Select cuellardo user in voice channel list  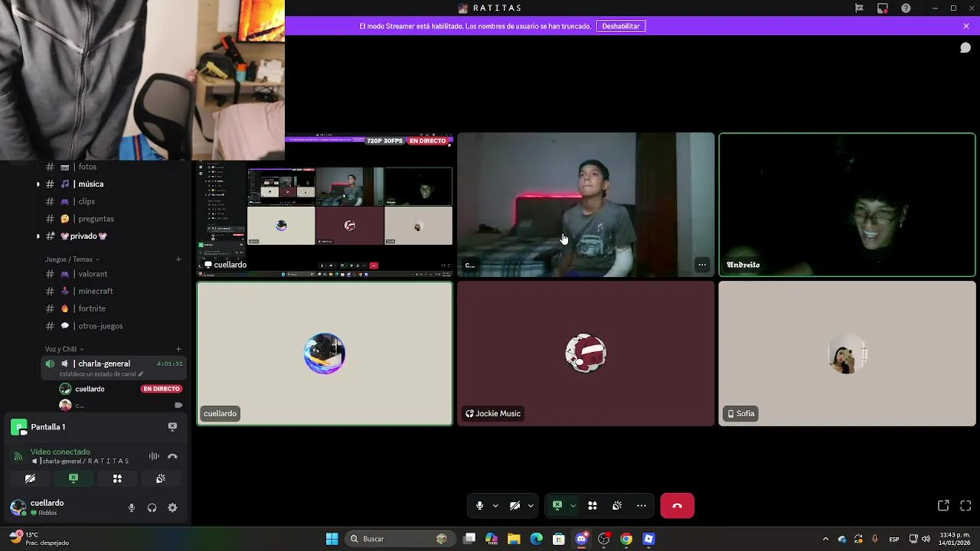[90, 389]
